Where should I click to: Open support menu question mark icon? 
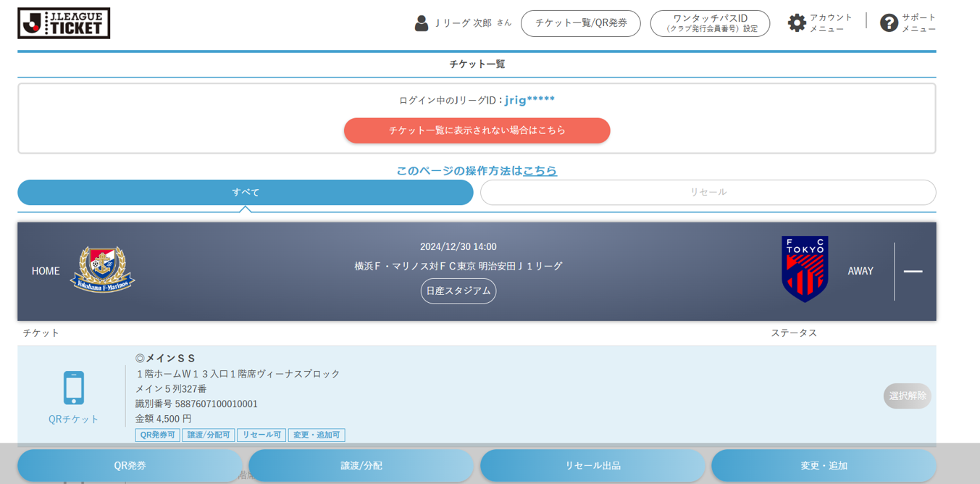[889, 23]
